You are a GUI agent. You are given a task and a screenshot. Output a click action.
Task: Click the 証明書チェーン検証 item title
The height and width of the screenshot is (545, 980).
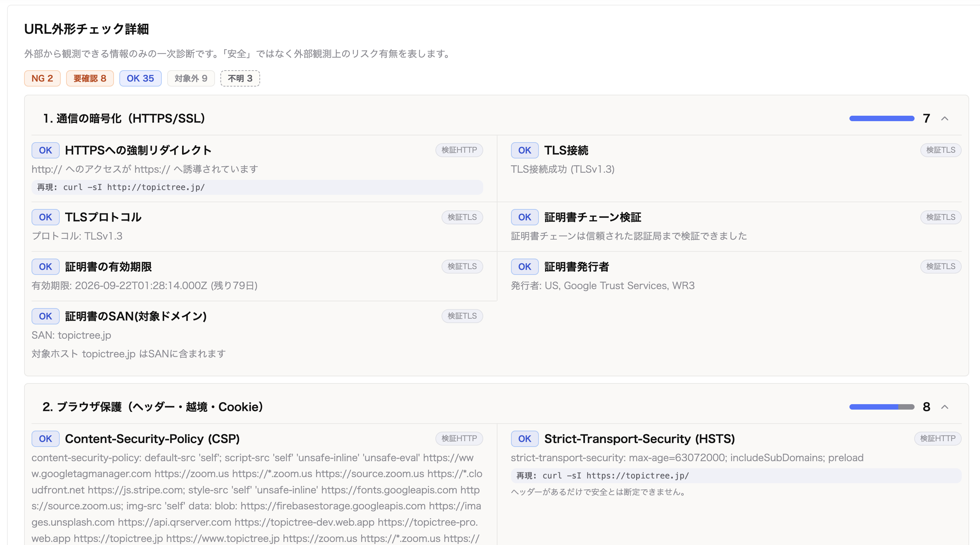coord(593,217)
